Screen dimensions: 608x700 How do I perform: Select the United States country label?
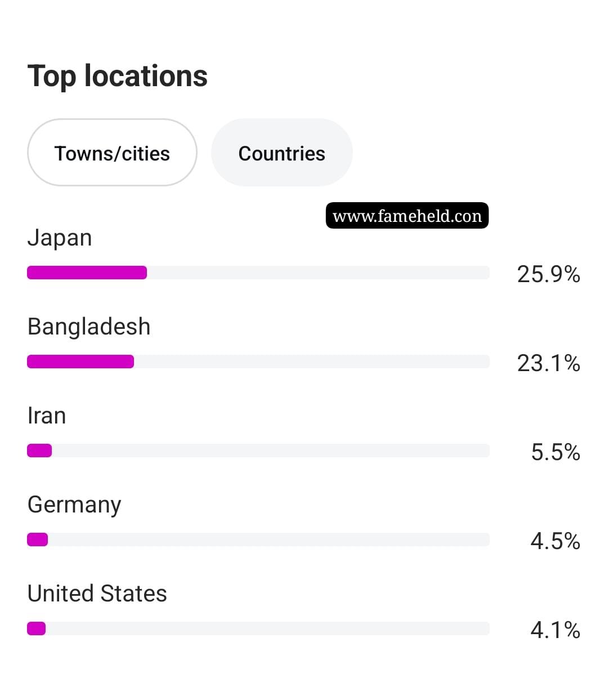97,594
